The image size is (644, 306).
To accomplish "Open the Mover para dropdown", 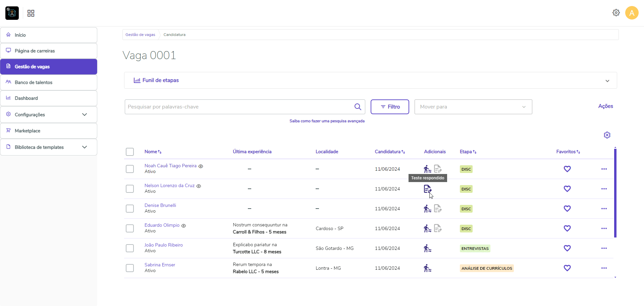I will pos(473,107).
